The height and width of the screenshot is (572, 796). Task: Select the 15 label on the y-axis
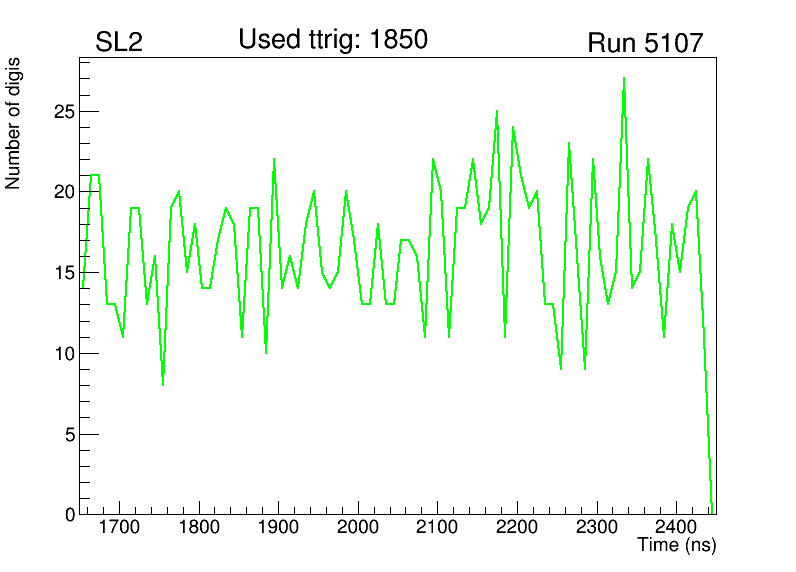[x=65, y=272]
